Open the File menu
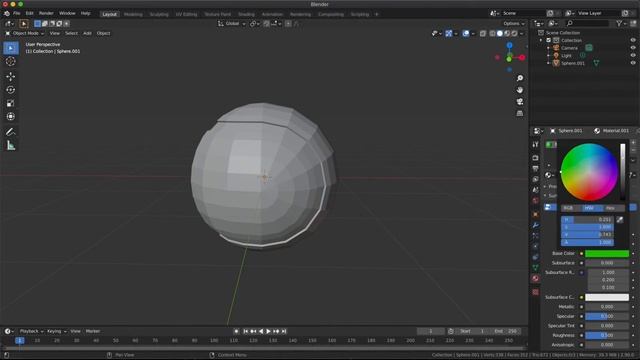The height and width of the screenshot is (360, 640). coord(17,13)
